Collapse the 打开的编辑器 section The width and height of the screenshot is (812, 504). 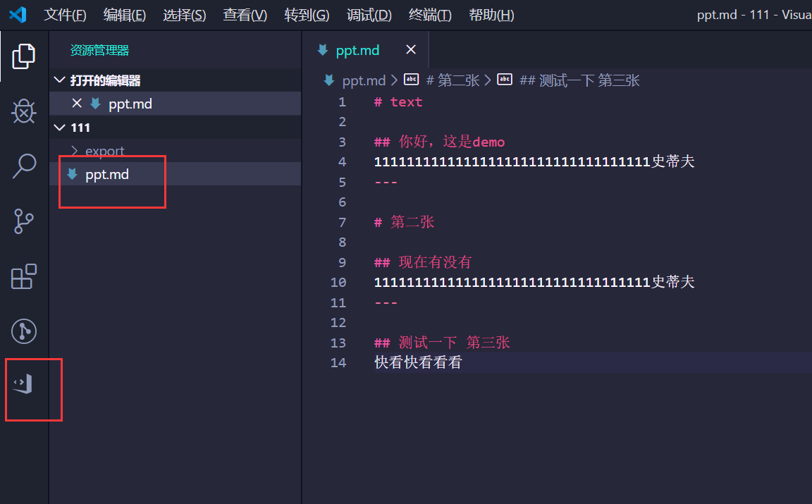click(x=59, y=80)
